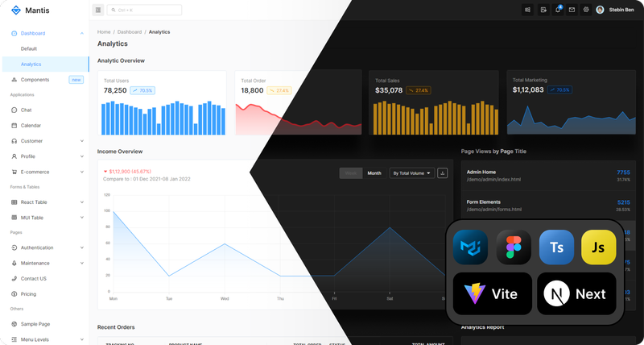Image resolution: width=644 pixels, height=345 pixels.
Task: Click the Figma logo tile
Action: [x=514, y=247]
